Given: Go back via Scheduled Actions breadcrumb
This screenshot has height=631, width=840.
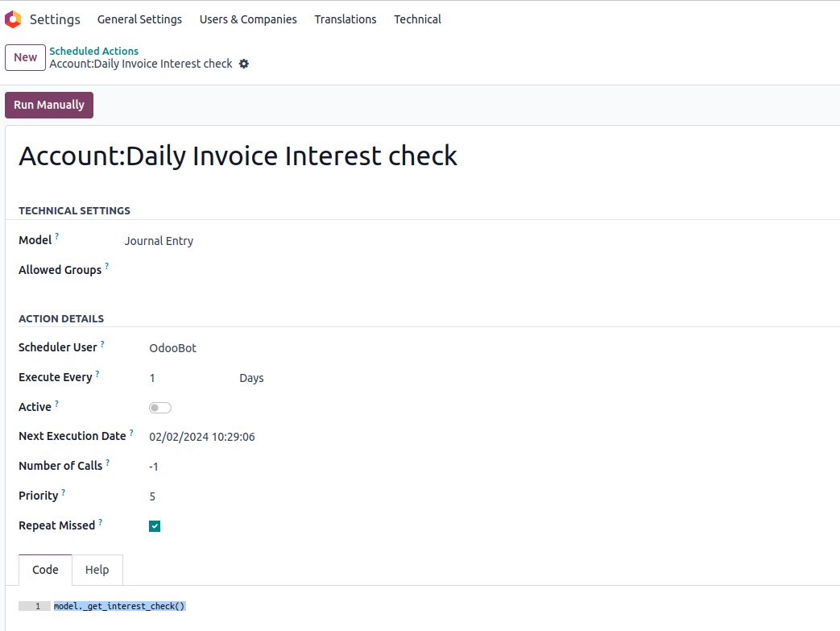Looking at the screenshot, I should (93, 51).
